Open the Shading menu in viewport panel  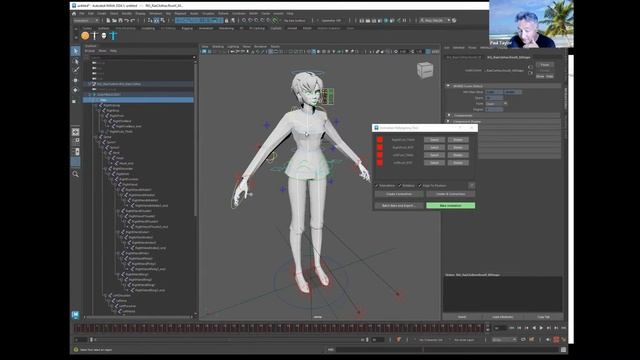pos(218,47)
